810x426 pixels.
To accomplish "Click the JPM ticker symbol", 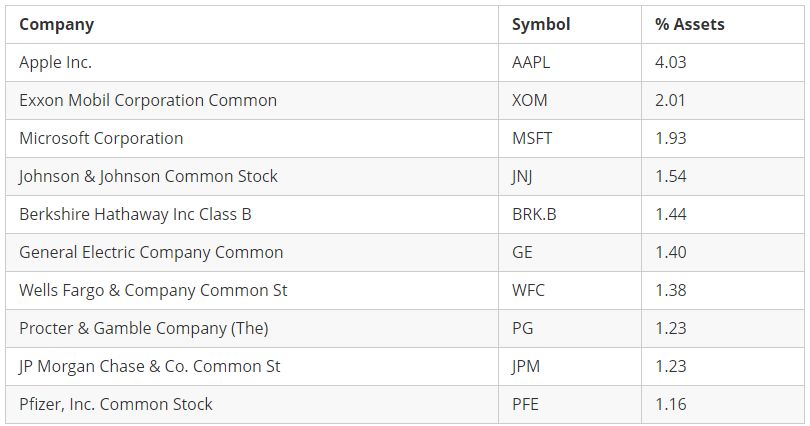I will [527, 366].
